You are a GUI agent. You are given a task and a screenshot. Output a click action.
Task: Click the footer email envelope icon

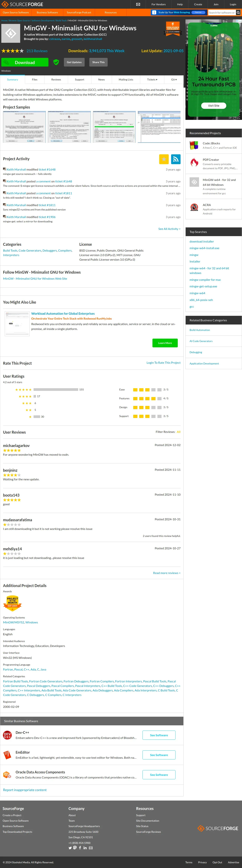pyautogui.click(x=91, y=848)
